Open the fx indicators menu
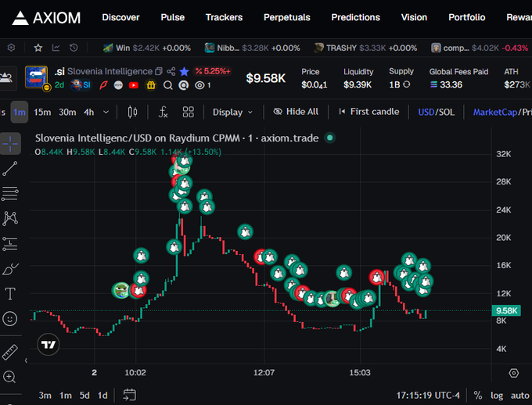Image resolution: width=532 pixels, height=405 pixels. (164, 112)
